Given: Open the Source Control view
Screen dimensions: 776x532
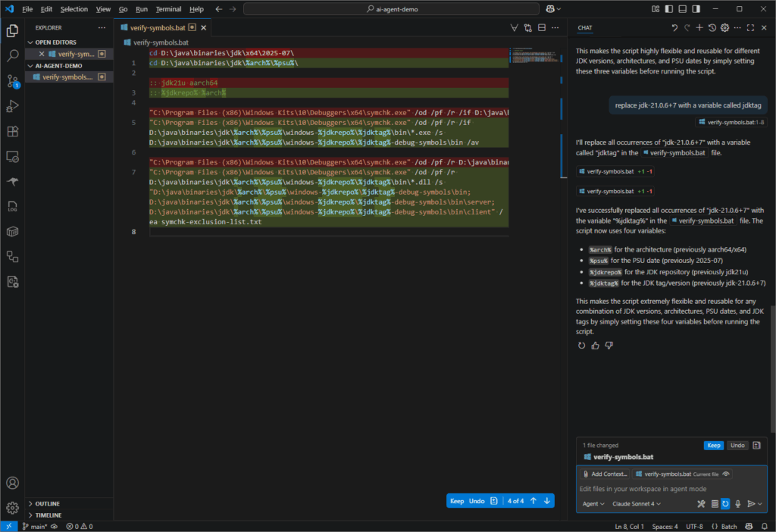Looking at the screenshot, I should [x=12, y=80].
